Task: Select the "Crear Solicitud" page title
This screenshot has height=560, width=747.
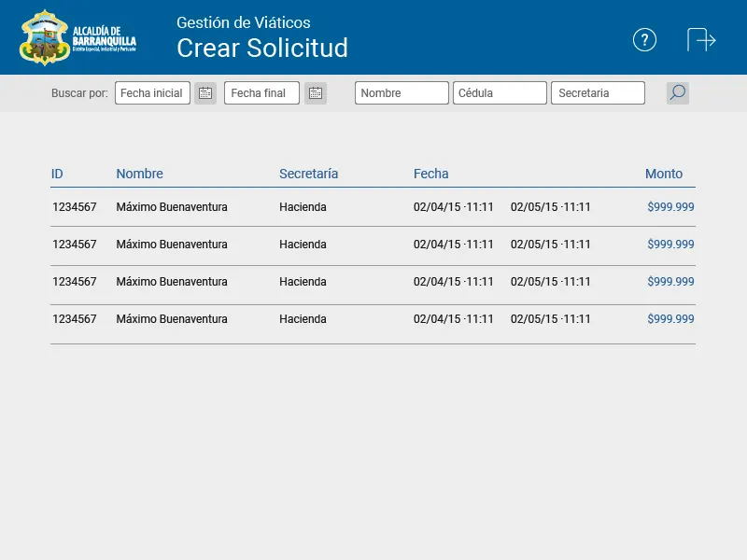Action: coord(262,48)
